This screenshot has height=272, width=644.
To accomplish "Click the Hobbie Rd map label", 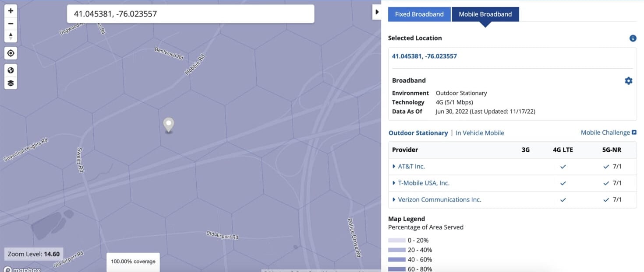I will [195, 65].
